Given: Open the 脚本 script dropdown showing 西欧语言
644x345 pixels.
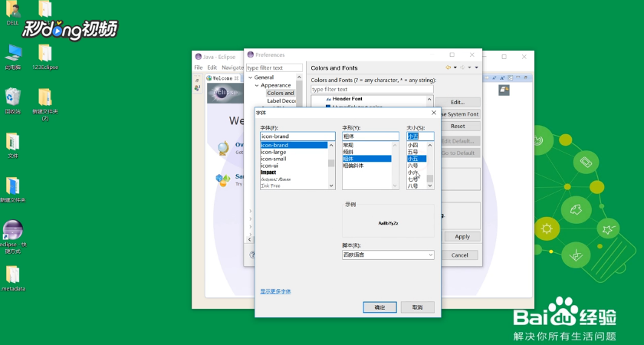Looking at the screenshot, I should [388, 255].
